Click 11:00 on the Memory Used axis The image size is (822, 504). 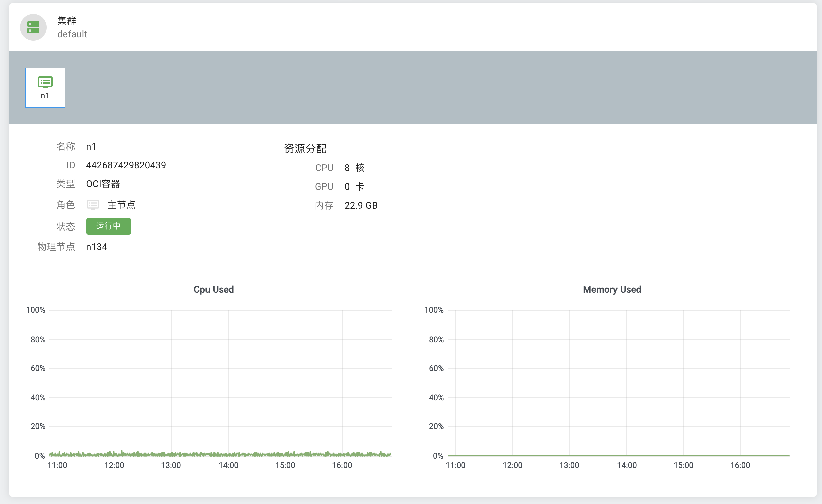click(456, 465)
